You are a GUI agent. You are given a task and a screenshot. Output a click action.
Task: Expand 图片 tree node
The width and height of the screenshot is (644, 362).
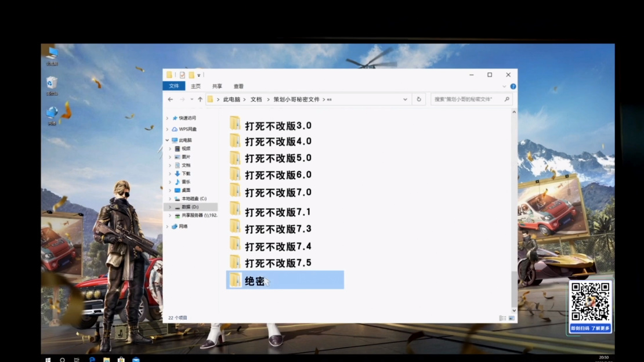point(170,157)
